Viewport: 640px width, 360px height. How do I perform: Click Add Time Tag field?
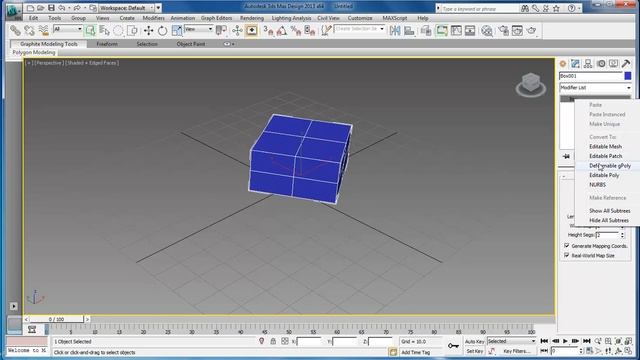click(416, 352)
